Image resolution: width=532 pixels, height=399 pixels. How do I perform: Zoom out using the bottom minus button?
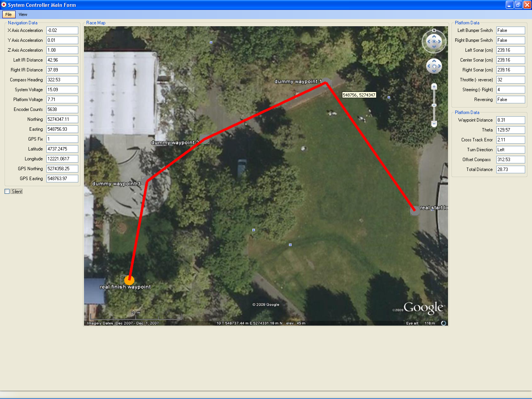434,123
